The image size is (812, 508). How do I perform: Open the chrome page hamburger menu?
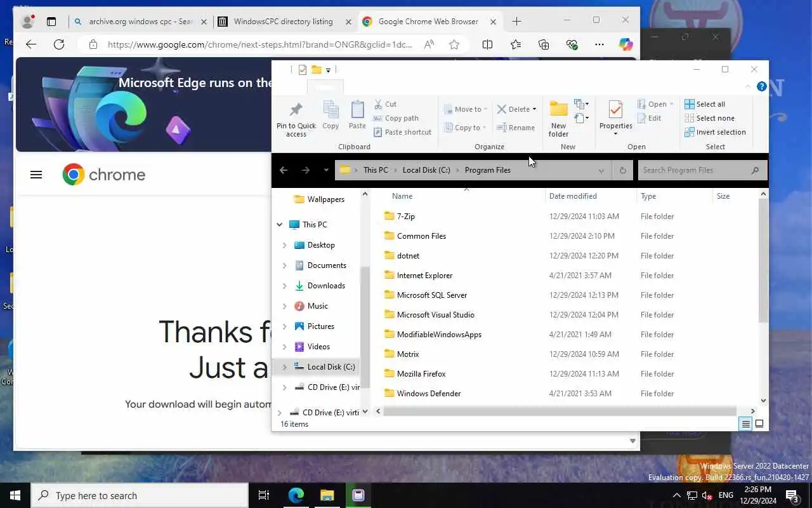pos(36,175)
